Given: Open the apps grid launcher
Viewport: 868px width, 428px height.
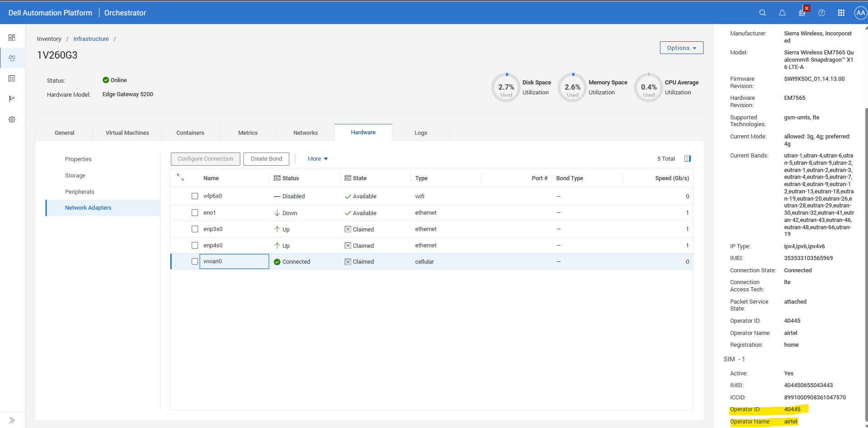Looking at the screenshot, I should tap(841, 13).
